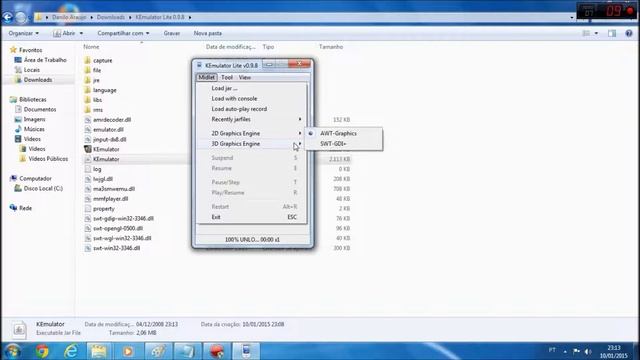Image resolution: width=640 pixels, height=360 pixels.
Task: Toggle the preview pane icon
Action: 612,33
